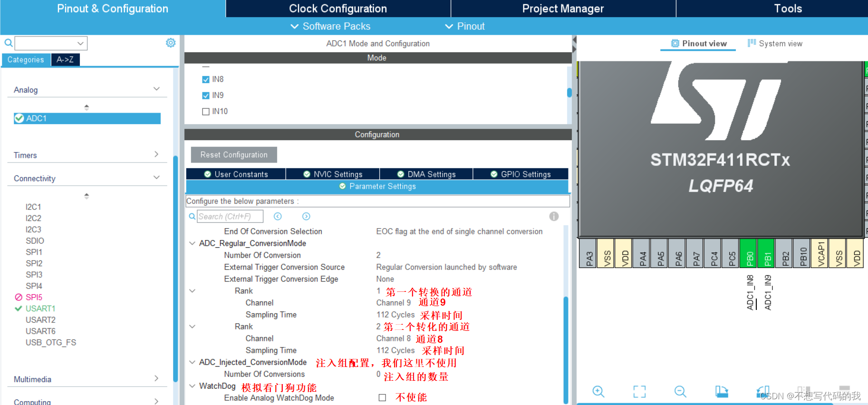Zoom in on the chip pinout
This screenshot has width=868, height=405.
click(598, 391)
